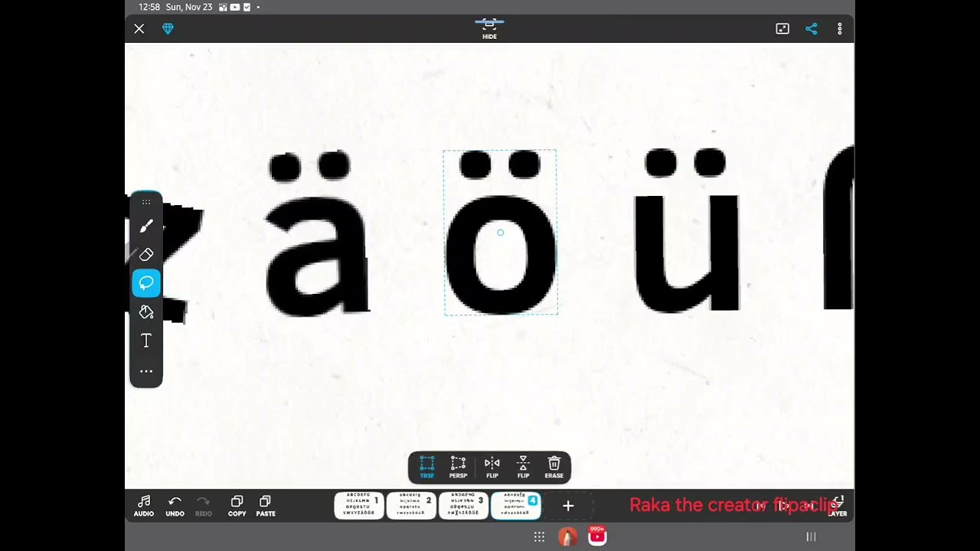980x551 pixels.
Task: Open the fit-to-screen canvas icon
Action: (782, 28)
